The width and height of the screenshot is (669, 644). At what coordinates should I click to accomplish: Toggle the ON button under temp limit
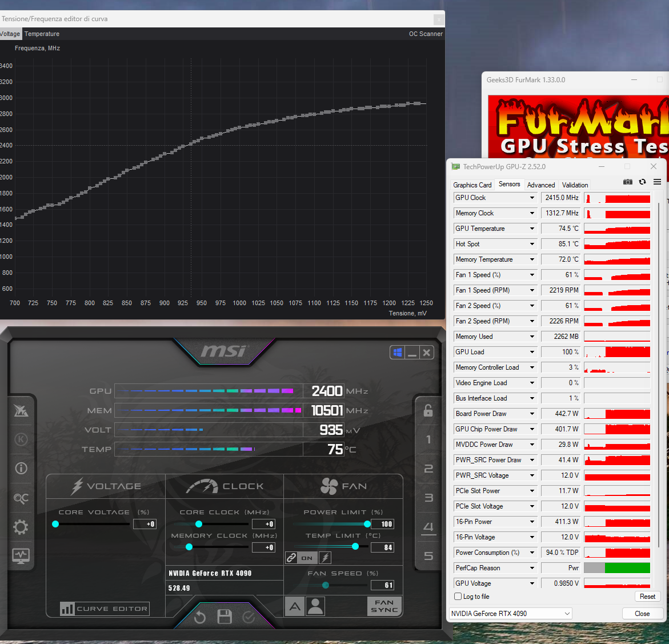[307, 558]
